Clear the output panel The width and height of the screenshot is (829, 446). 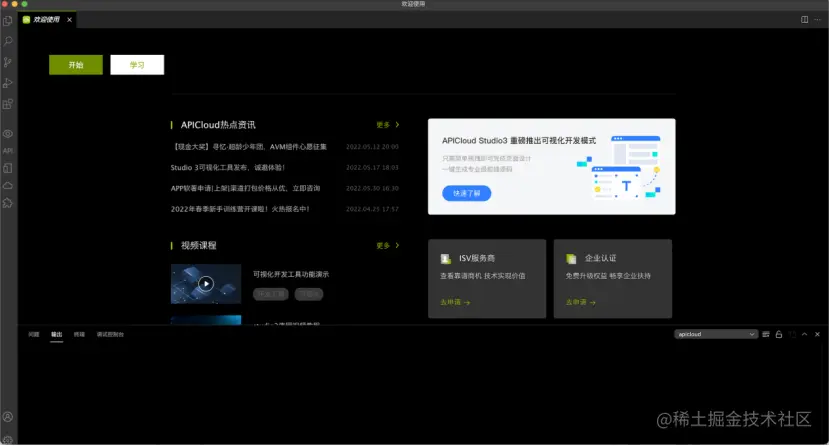[766, 334]
